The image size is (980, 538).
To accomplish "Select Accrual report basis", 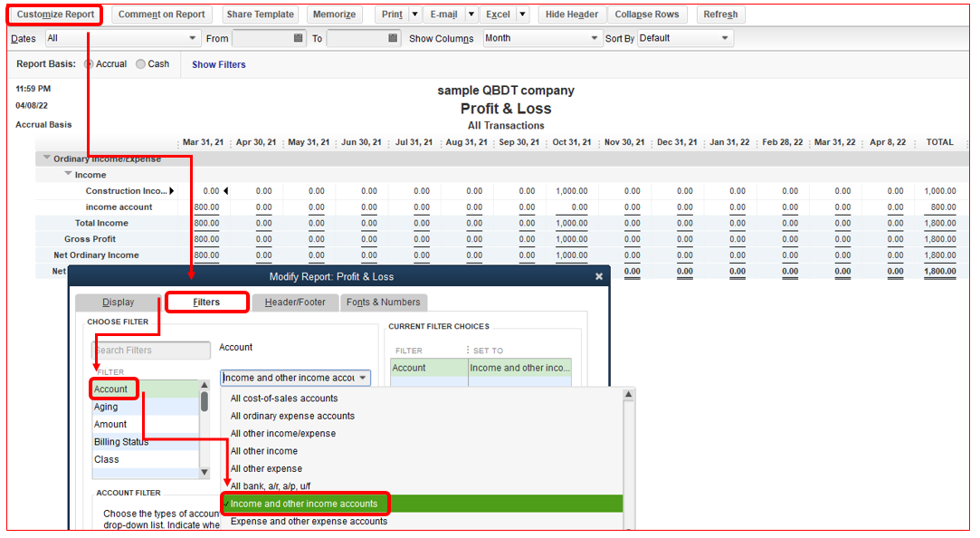I will click(x=89, y=64).
